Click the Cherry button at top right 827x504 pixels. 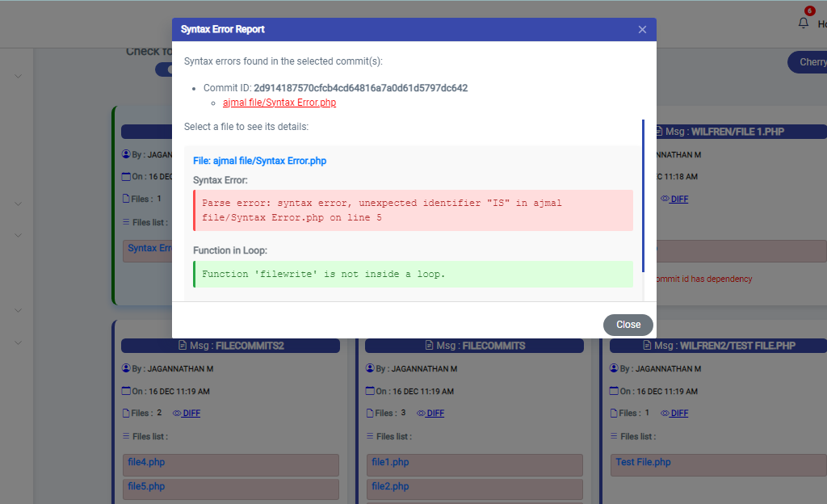point(809,62)
